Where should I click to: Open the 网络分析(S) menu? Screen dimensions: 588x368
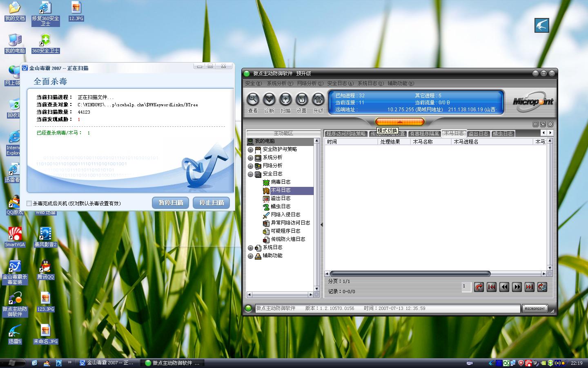(x=310, y=83)
